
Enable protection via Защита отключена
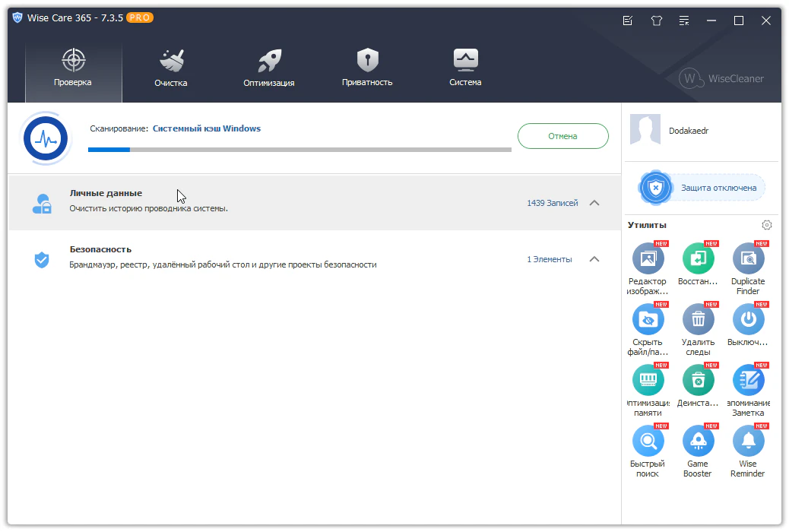tap(702, 188)
